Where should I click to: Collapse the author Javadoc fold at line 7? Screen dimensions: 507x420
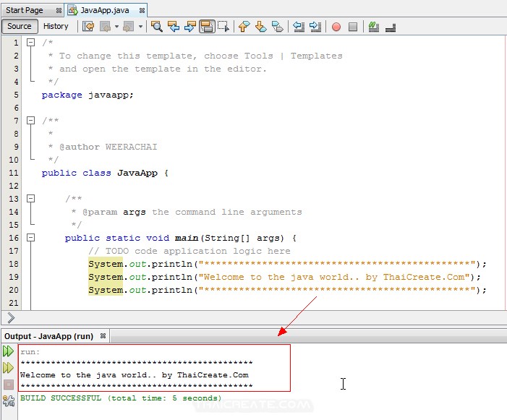(30, 121)
